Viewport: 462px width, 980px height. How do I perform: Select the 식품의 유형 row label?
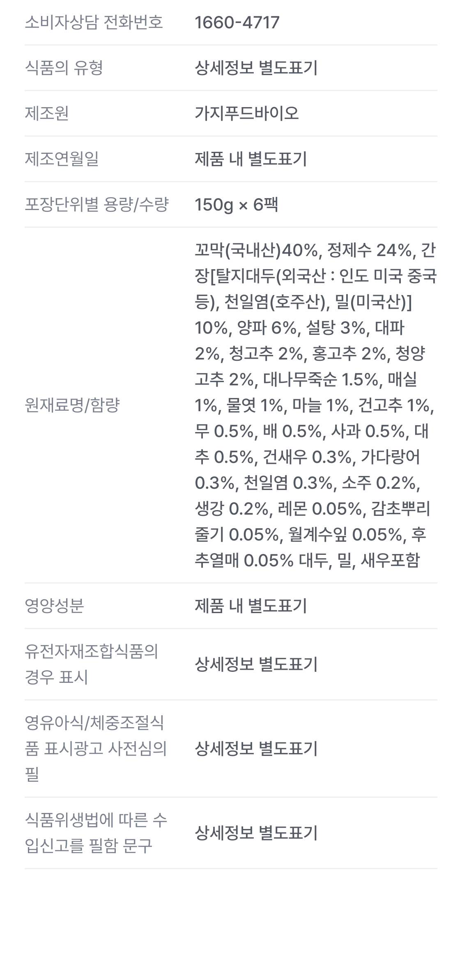(x=64, y=68)
